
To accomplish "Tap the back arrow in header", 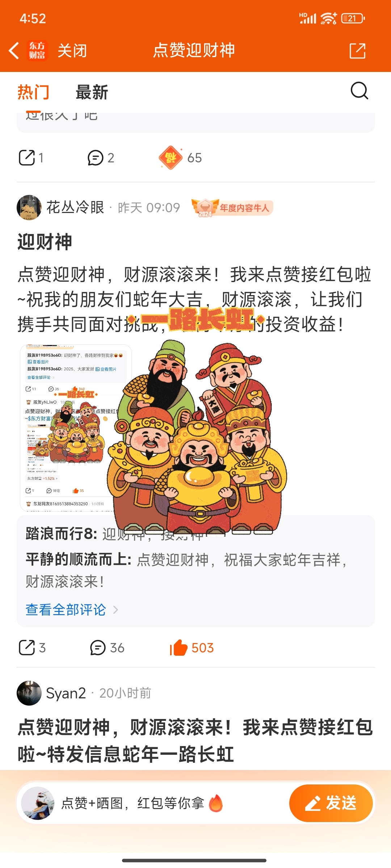I will (x=14, y=50).
